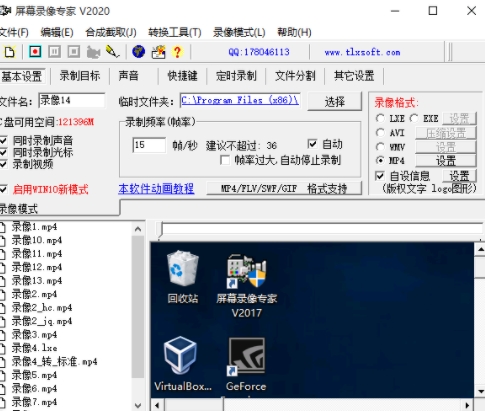
Task: Toggle 同时录制声音 checkbox
Action: (3, 140)
